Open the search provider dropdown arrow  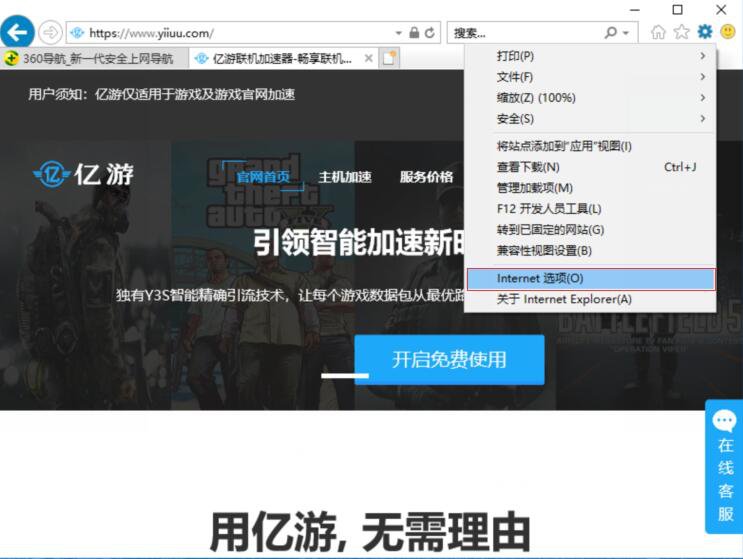[x=626, y=33]
